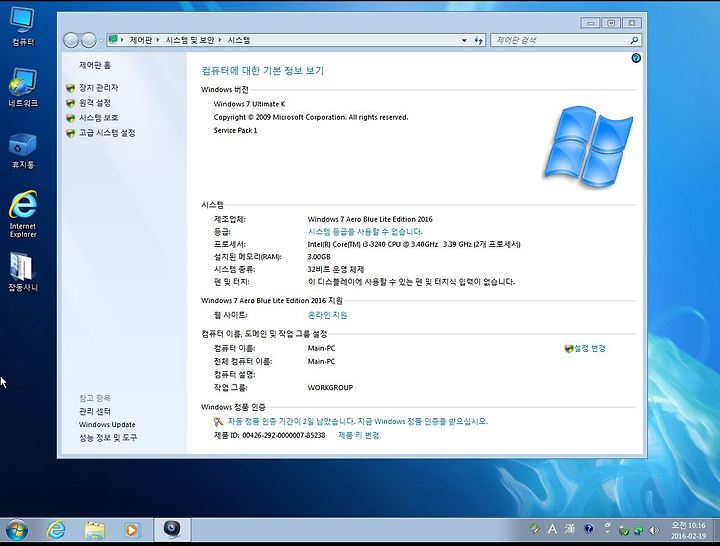
Task: Click the clock showing 오전 10:16
Action: click(x=688, y=530)
